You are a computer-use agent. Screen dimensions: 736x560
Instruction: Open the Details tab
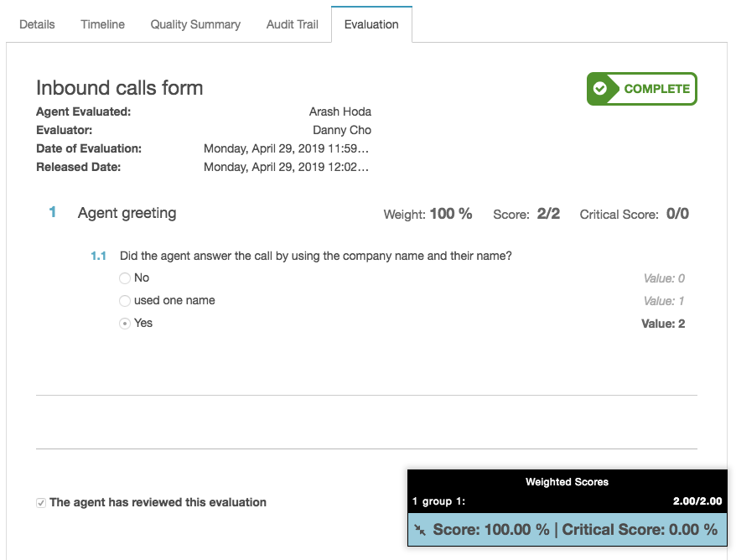(37, 24)
